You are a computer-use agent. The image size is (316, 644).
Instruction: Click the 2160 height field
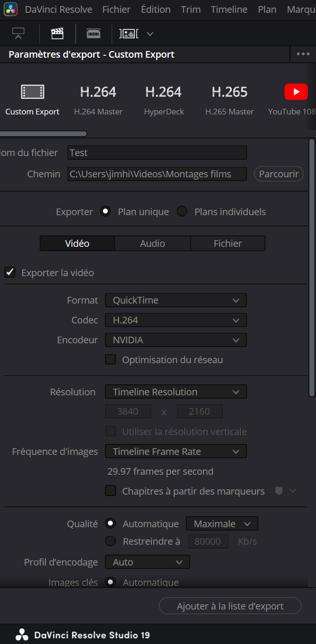point(200,411)
